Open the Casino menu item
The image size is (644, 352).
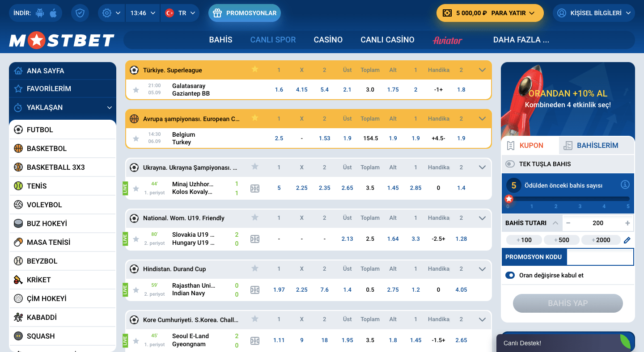tap(328, 40)
